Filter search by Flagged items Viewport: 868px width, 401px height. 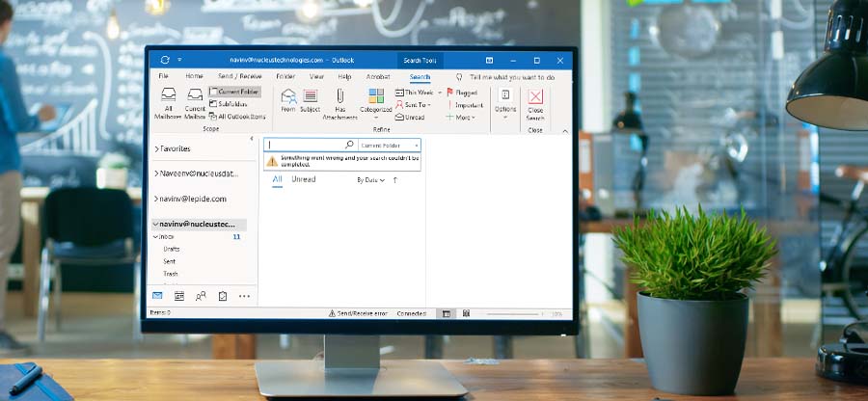point(462,93)
